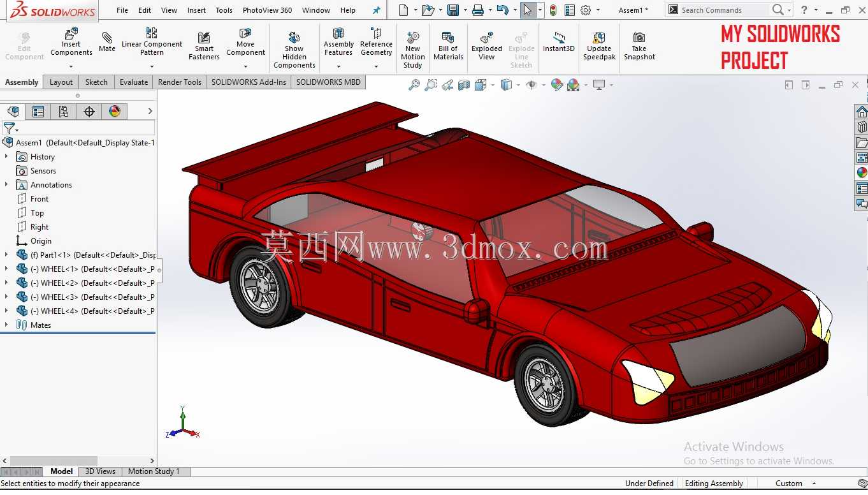
Task: Open Linear Component Pattern tool
Action: [x=152, y=41]
